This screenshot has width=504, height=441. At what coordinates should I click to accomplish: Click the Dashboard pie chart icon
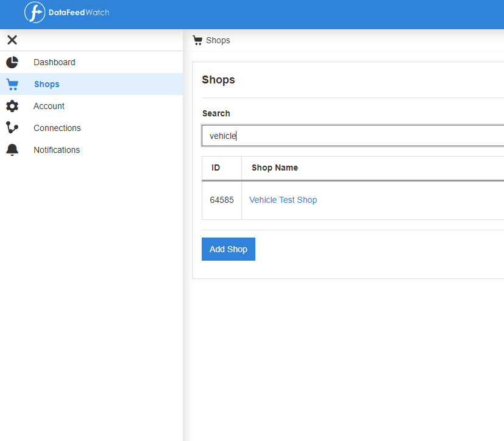point(12,62)
